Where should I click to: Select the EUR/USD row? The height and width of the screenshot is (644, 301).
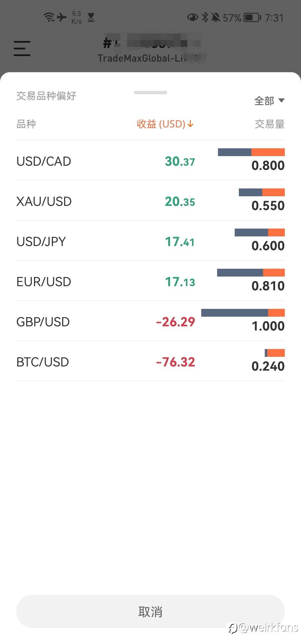(151, 281)
